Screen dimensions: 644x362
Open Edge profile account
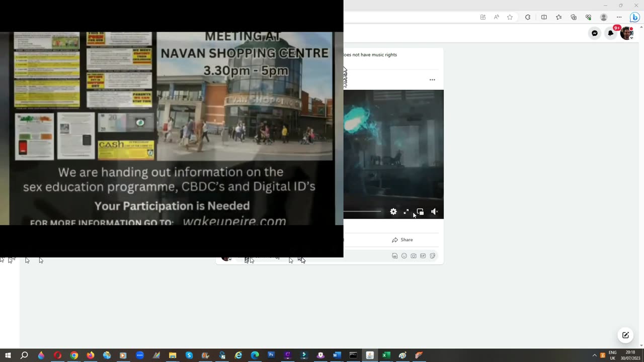[604, 17]
